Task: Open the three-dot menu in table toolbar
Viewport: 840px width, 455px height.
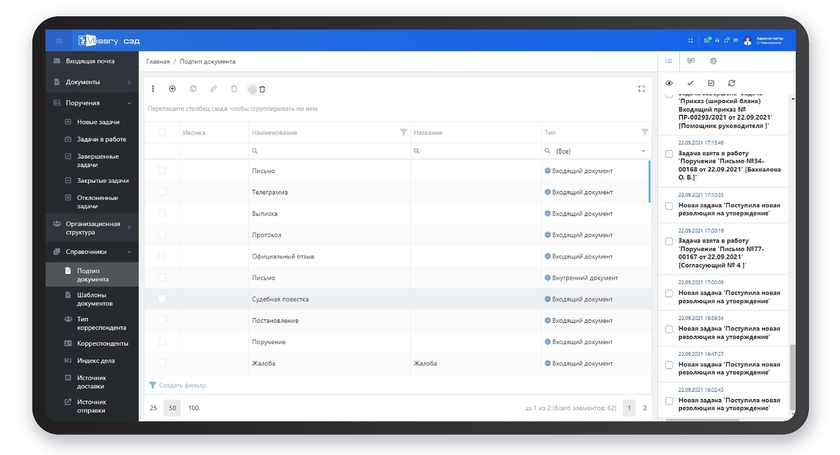Action: (153, 89)
